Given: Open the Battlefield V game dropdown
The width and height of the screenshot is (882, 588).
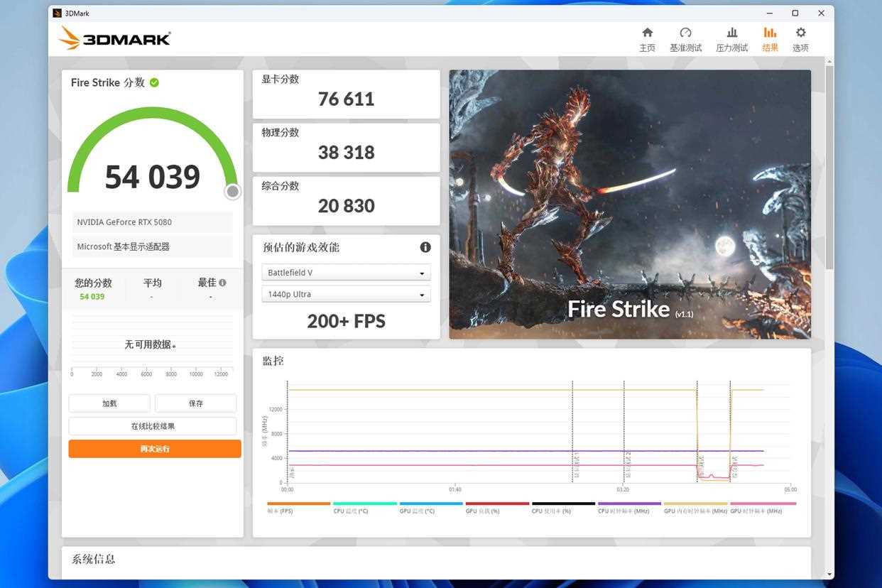Looking at the screenshot, I should [346, 273].
